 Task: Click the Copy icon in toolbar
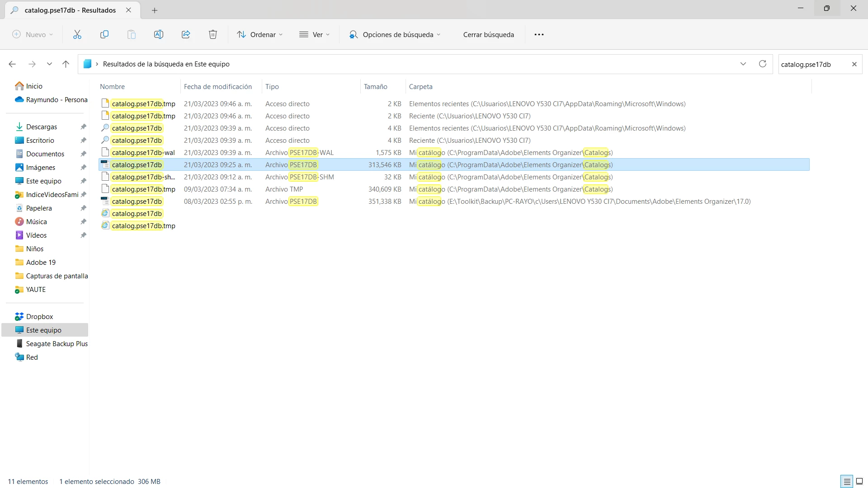(104, 34)
